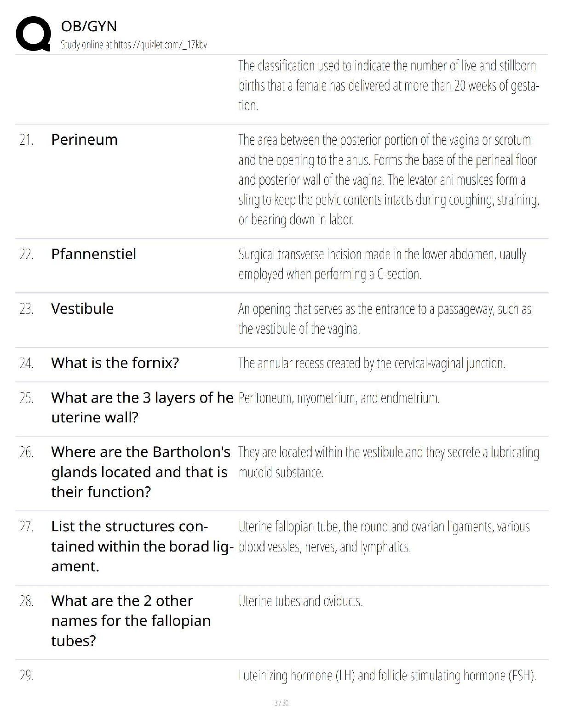Select the Perineum term
Viewport: 563px width, 728px height.
(84, 140)
